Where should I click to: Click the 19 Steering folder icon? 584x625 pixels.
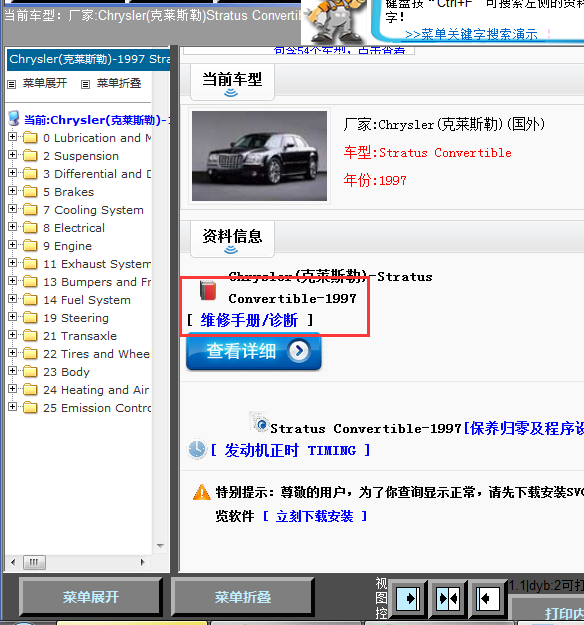coord(30,317)
